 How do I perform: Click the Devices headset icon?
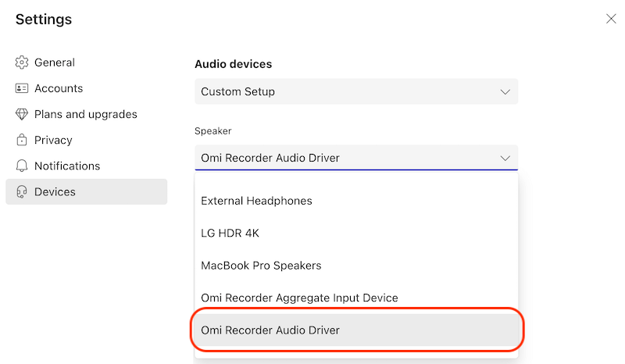22,192
